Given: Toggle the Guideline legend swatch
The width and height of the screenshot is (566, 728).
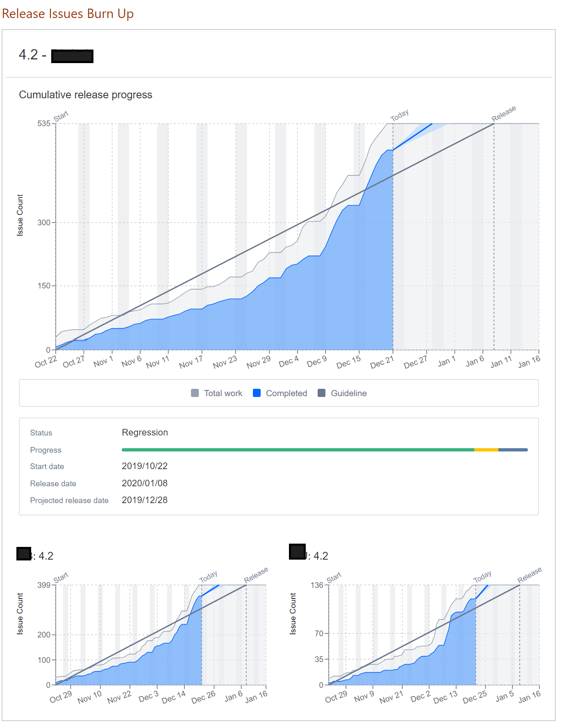Looking at the screenshot, I should pos(322,393).
